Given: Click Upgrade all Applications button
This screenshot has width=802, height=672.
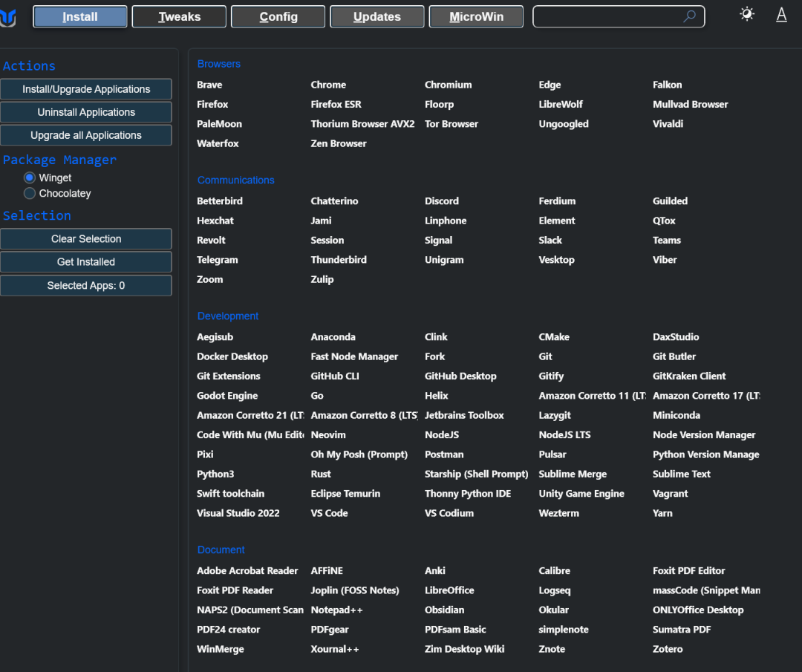Looking at the screenshot, I should (86, 135).
